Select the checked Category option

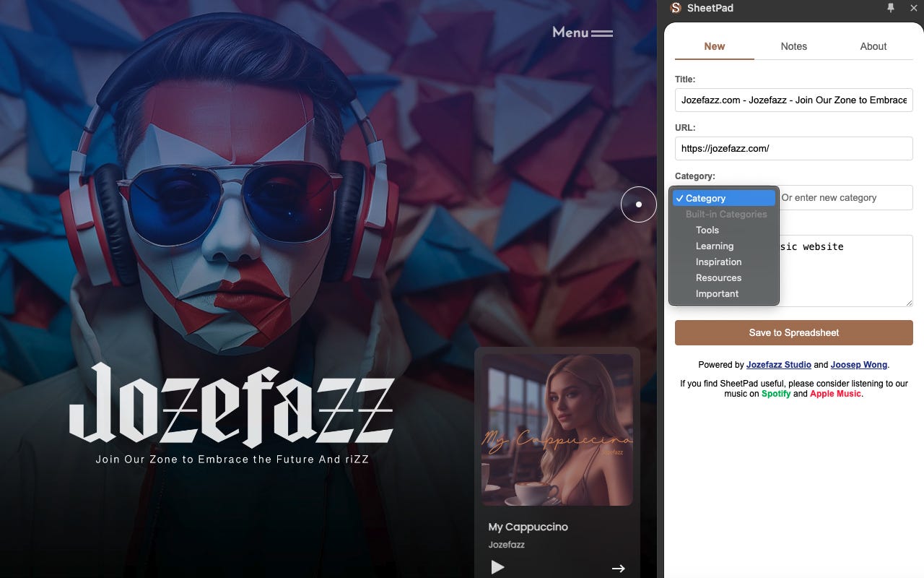tap(724, 198)
